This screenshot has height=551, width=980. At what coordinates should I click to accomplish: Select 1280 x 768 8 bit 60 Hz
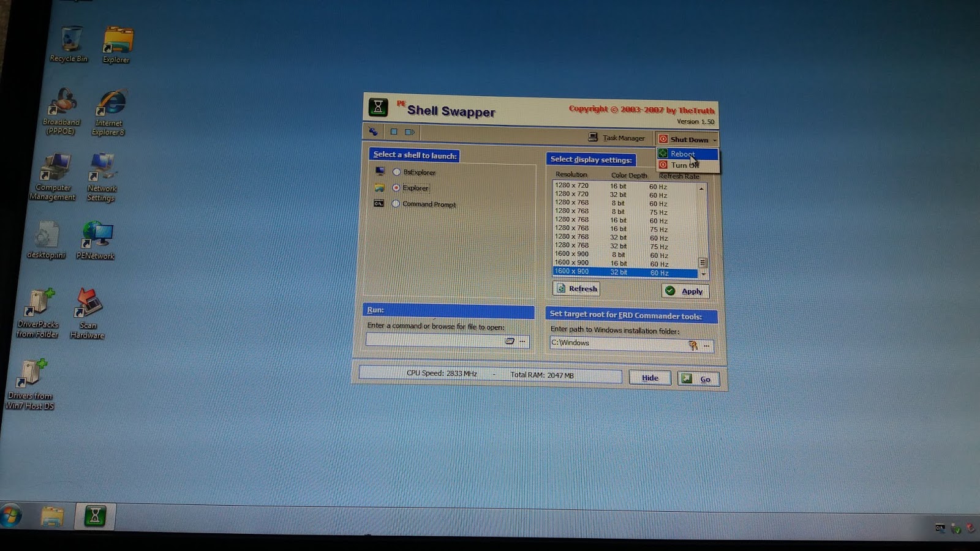625,203
